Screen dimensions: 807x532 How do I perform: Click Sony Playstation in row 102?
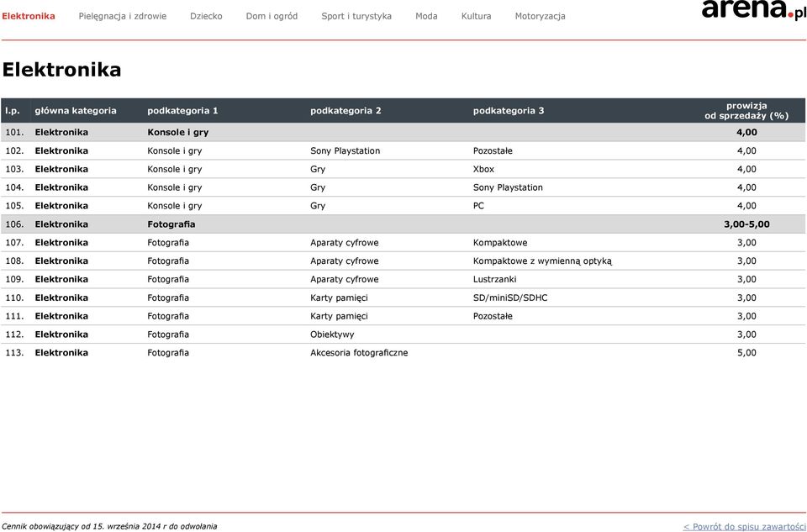(x=345, y=150)
